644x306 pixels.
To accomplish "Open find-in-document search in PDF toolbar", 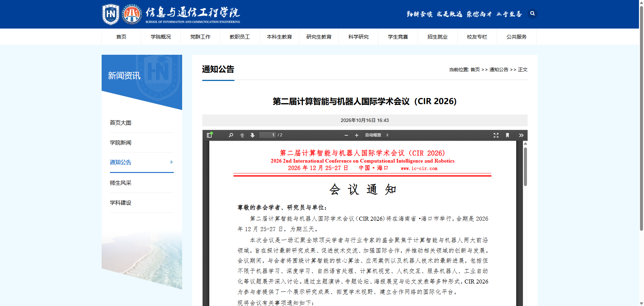I will [231, 135].
